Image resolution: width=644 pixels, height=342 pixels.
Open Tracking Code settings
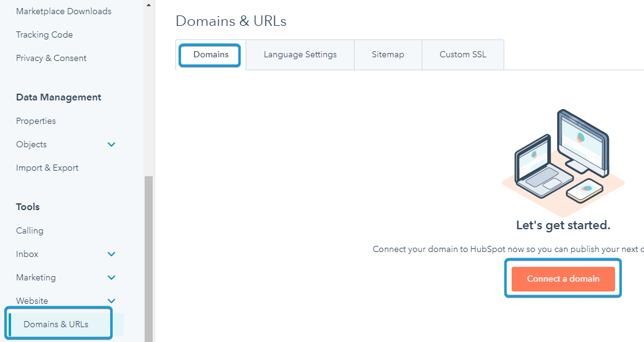44,35
